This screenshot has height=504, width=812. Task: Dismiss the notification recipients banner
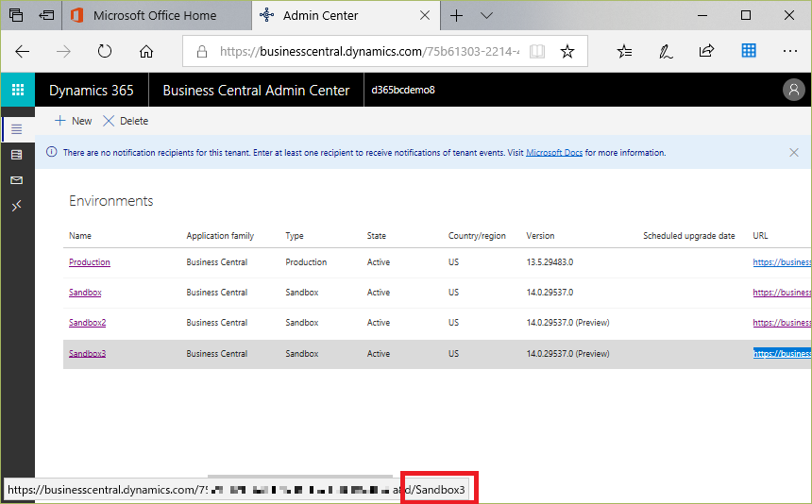pyautogui.click(x=794, y=152)
